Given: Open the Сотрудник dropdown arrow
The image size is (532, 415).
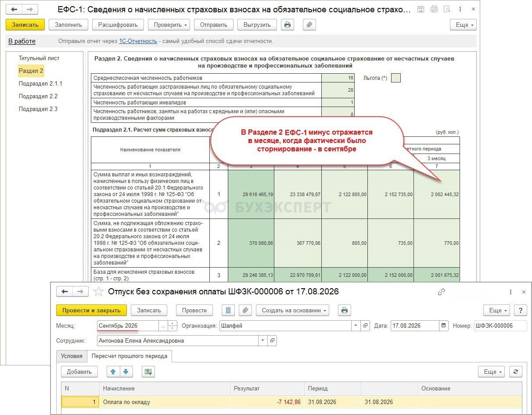Looking at the screenshot, I should pyautogui.click(x=263, y=340).
